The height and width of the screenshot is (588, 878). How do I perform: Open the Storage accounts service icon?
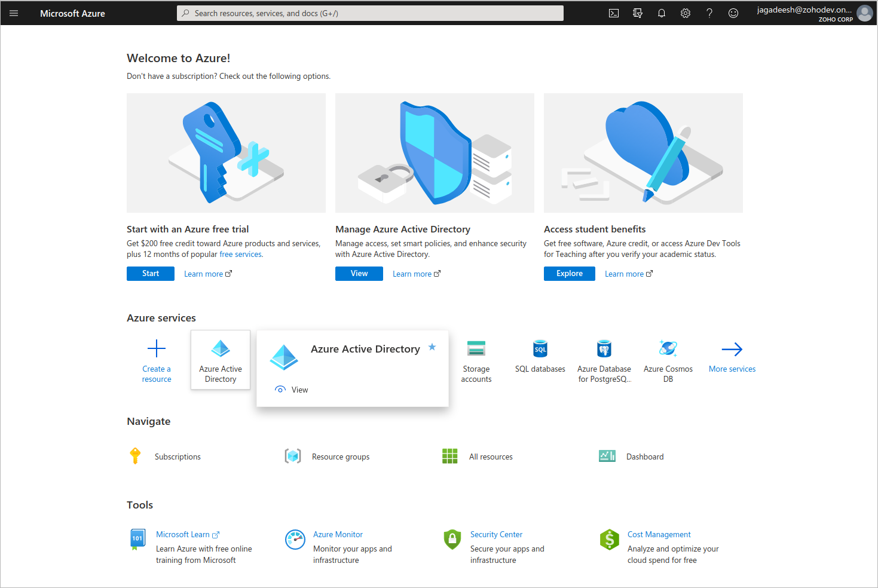coord(476,348)
